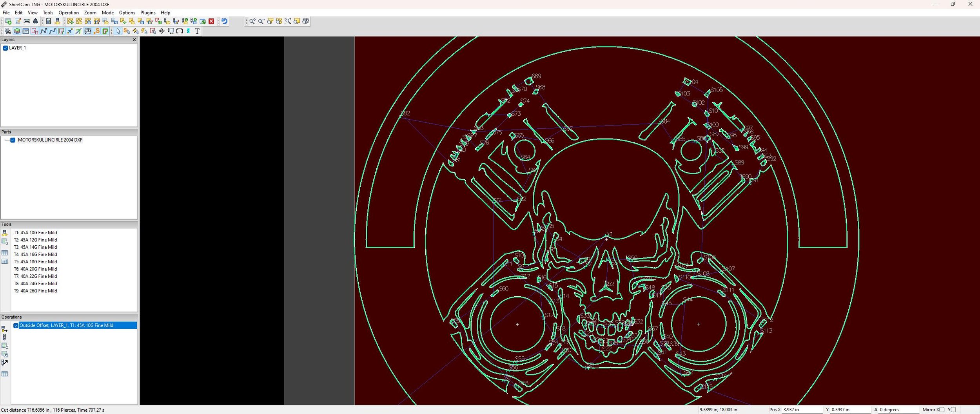Select tool T9: 40A 26G Fine Mild
This screenshot has width=980, height=414.
pos(35,291)
